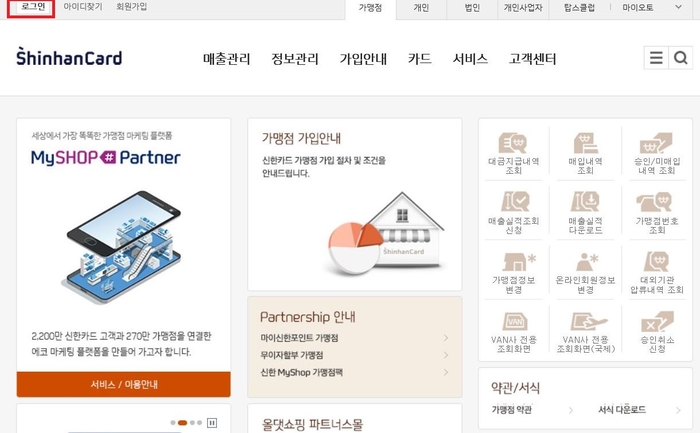Switch to the 개인 tab

(421, 8)
